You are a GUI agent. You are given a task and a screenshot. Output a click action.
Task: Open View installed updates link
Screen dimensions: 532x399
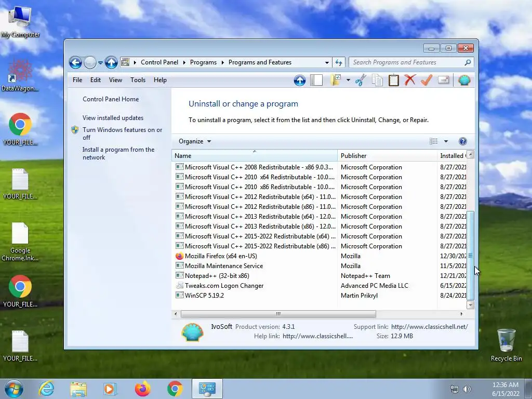(x=113, y=118)
